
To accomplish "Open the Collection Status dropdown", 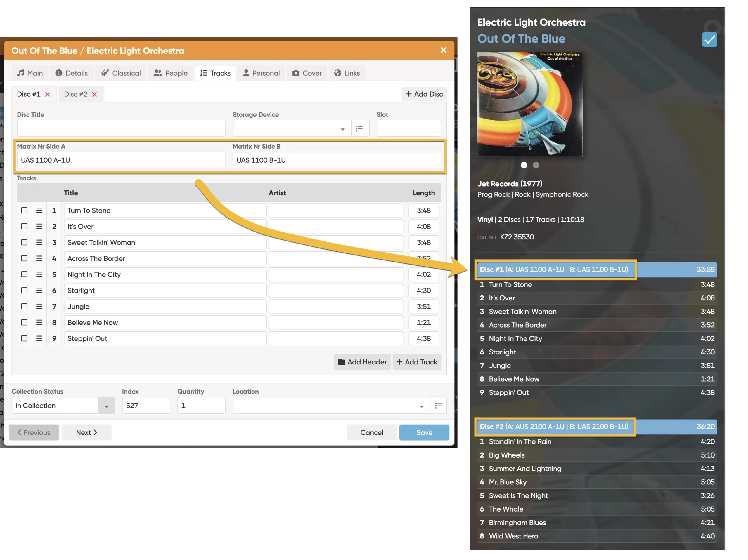I will (107, 406).
